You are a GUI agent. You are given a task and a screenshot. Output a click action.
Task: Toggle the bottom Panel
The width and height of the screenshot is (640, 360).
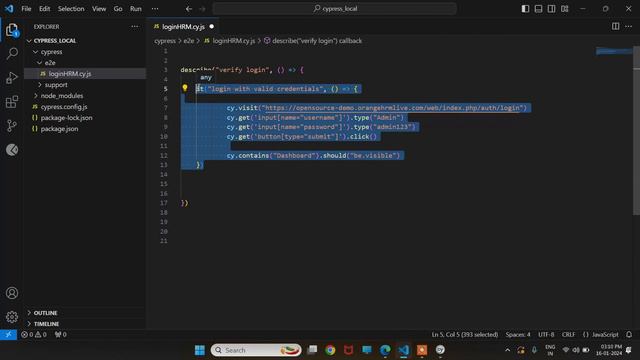pyautogui.click(x=538, y=9)
